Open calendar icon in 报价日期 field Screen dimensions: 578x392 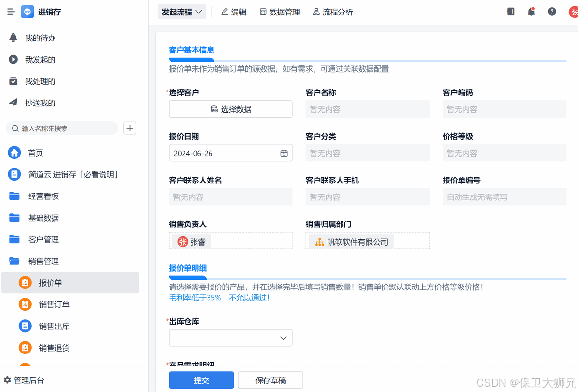(x=284, y=153)
